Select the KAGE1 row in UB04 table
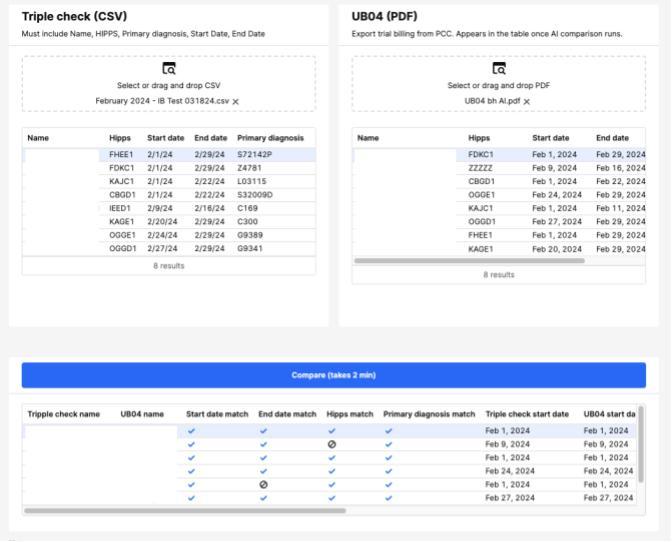This screenshot has width=672, height=542. (x=499, y=249)
